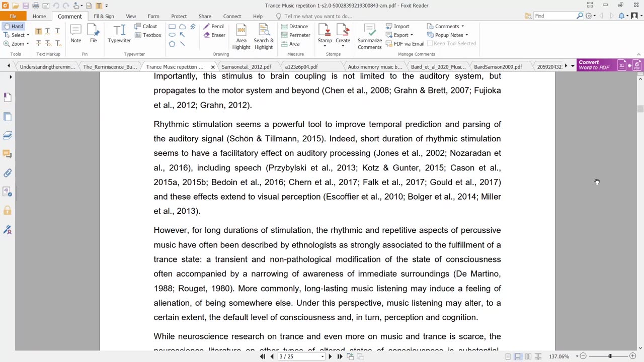Select the Oval drawing tool
The height and width of the screenshot is (362, 644).
[x=172, y=35]
